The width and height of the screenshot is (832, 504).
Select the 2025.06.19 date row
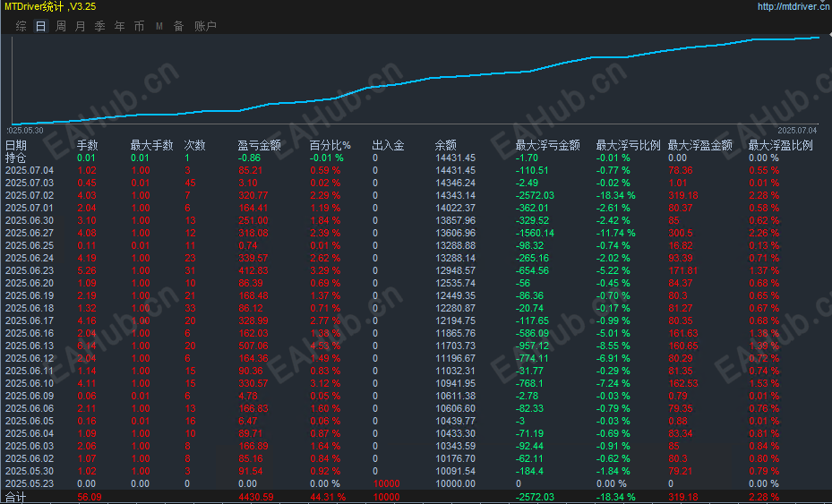pyautogui.click(x=30, y=295)
